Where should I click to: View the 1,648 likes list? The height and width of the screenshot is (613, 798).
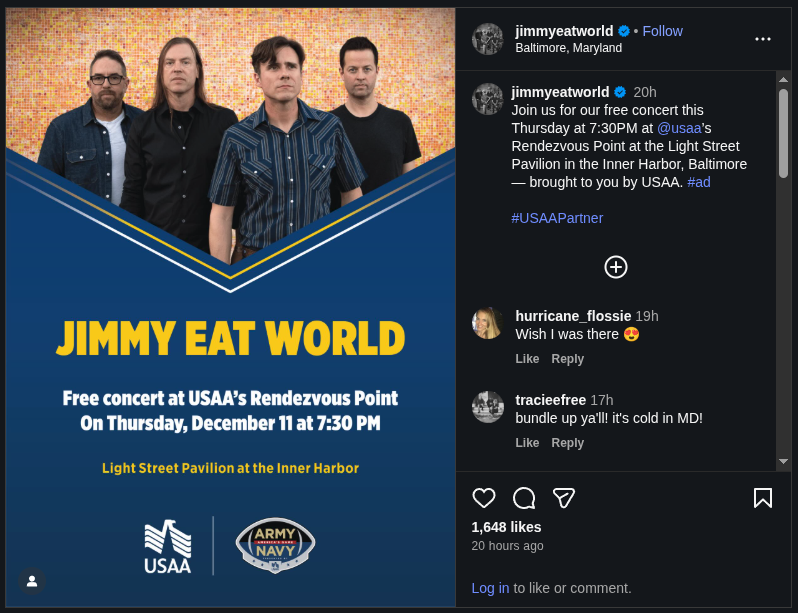506,527
